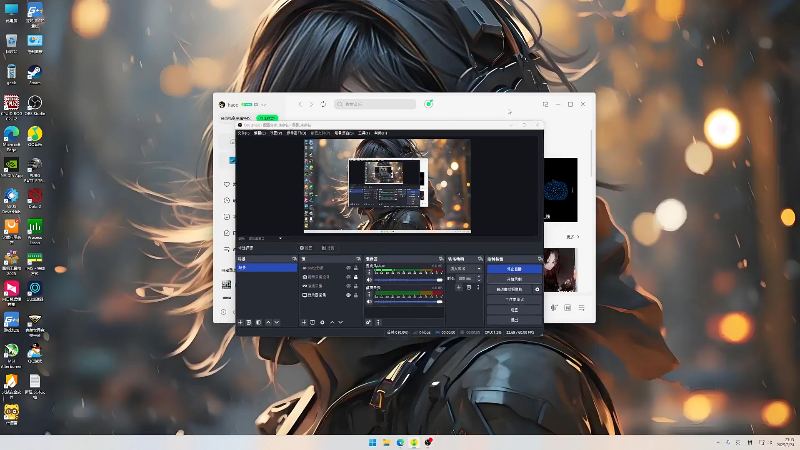This screenshot has height=450, width=800.
Task: Toggle visibility of the second source
Action: coord(348,277)
